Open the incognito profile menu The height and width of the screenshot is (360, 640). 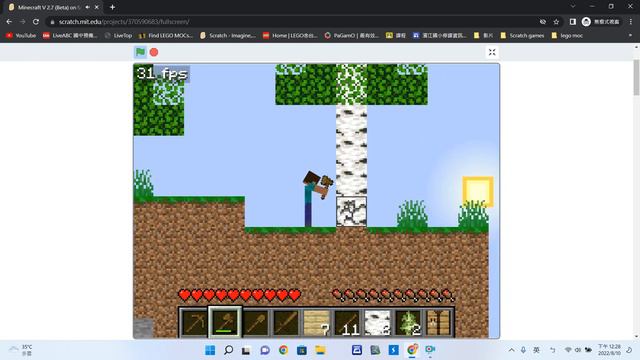(x=601, y=22)
